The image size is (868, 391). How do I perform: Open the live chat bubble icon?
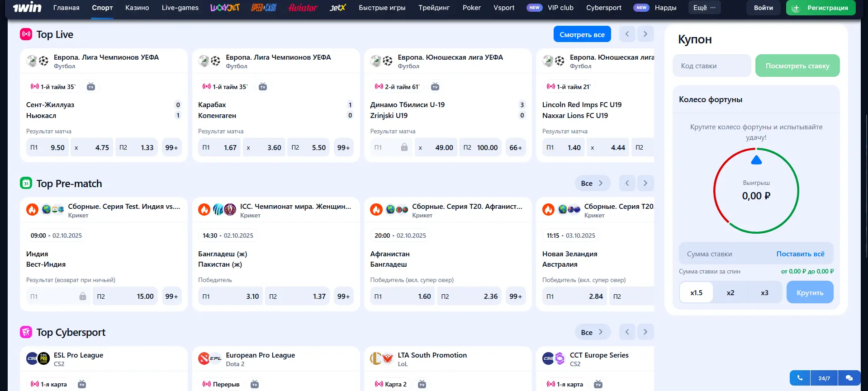[x=850, y=377]
